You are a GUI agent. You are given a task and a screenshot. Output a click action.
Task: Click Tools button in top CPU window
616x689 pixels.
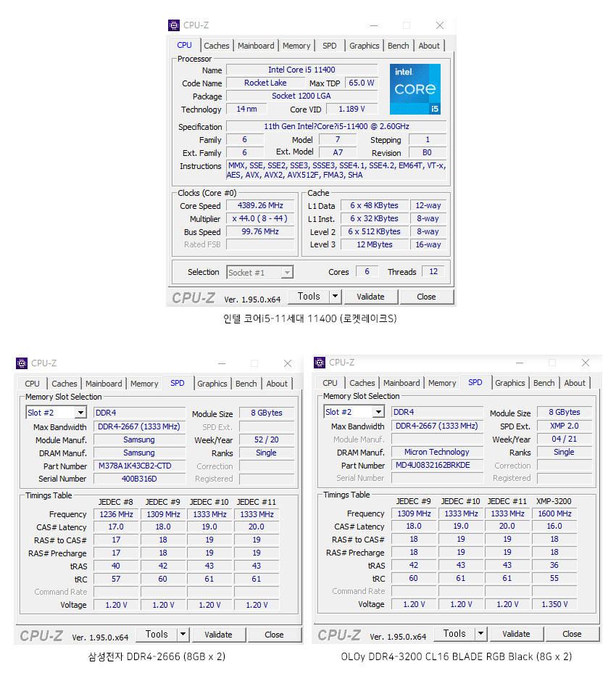[309, 297]
